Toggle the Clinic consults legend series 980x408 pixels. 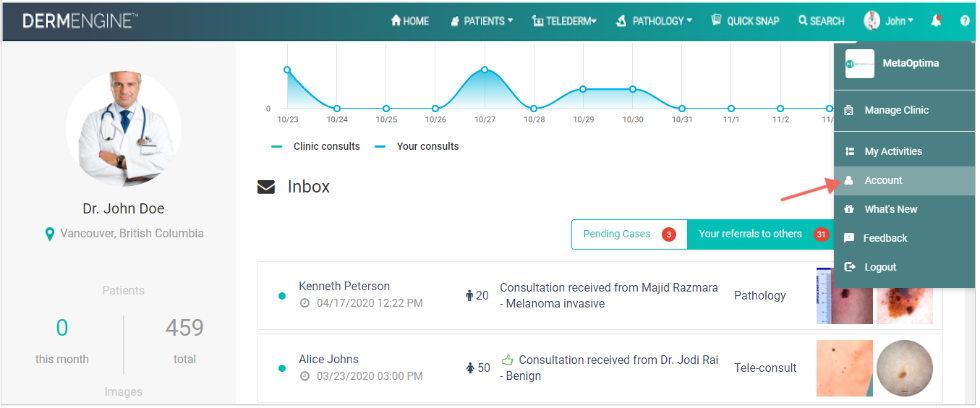[316, 146]
